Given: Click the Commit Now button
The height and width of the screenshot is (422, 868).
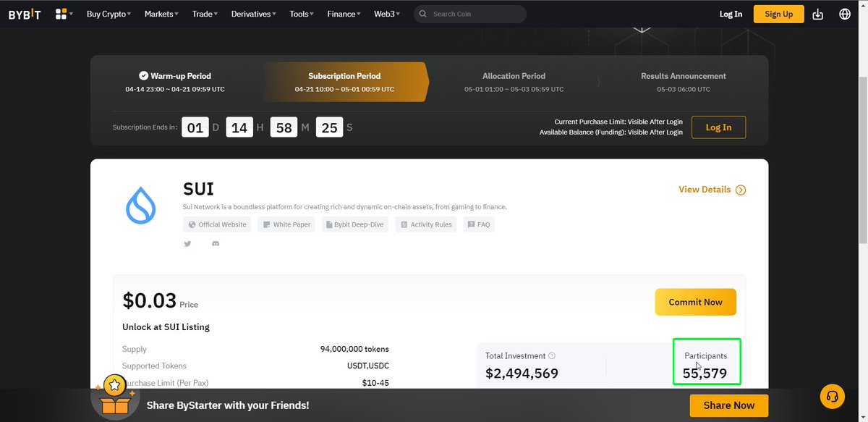Looking at the screenshot, I should 696,302.
